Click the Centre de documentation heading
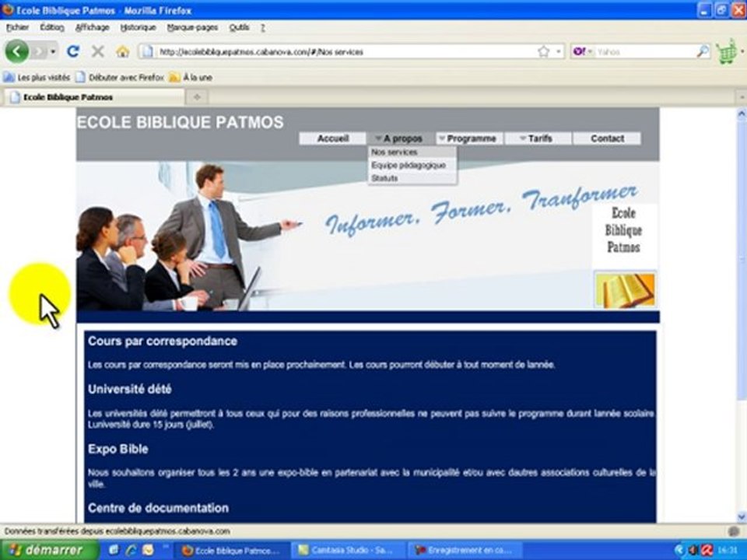The image size is (747, 560). 158,508
